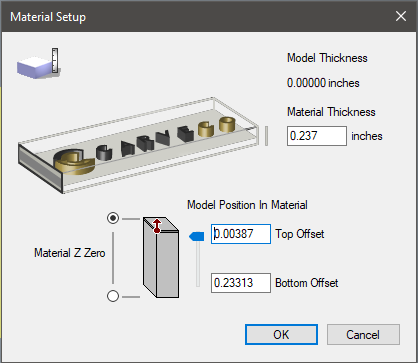Click the material thickness indicator bar beside preview
The height and width of the screenshot is (363, 418).
[266, 136]
